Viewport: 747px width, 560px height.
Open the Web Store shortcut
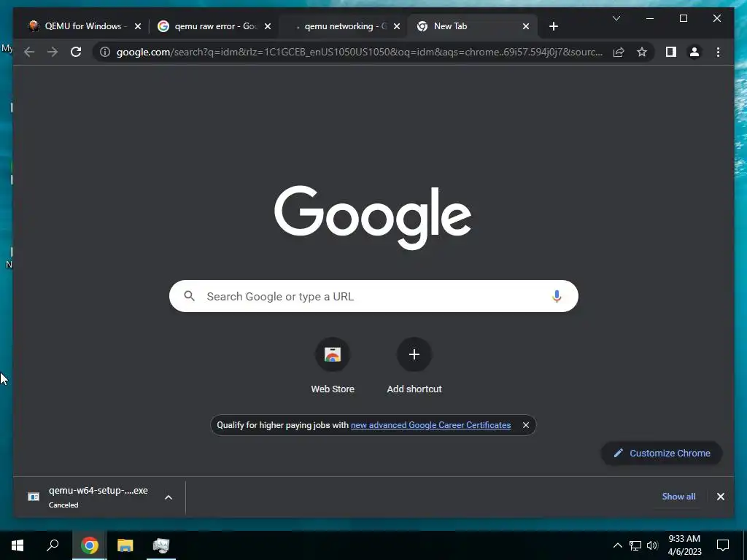coord(333,366)
